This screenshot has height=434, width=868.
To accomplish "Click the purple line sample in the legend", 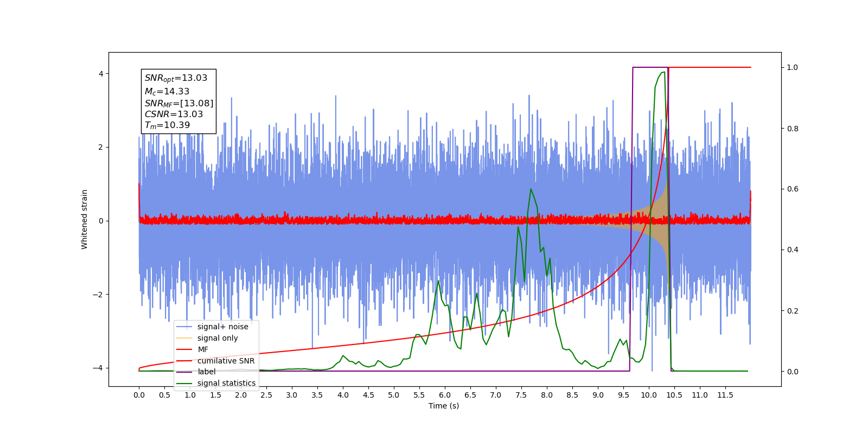I will tap(184, 372).
